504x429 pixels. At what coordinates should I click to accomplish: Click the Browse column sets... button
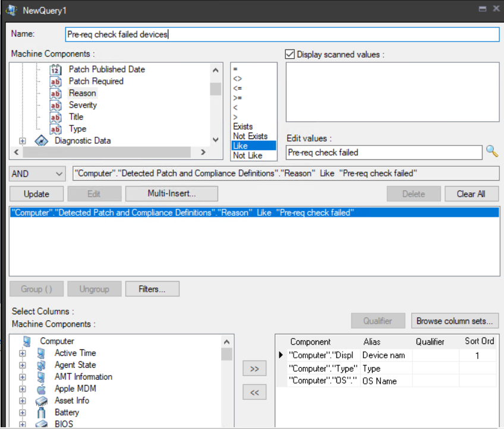455,321
